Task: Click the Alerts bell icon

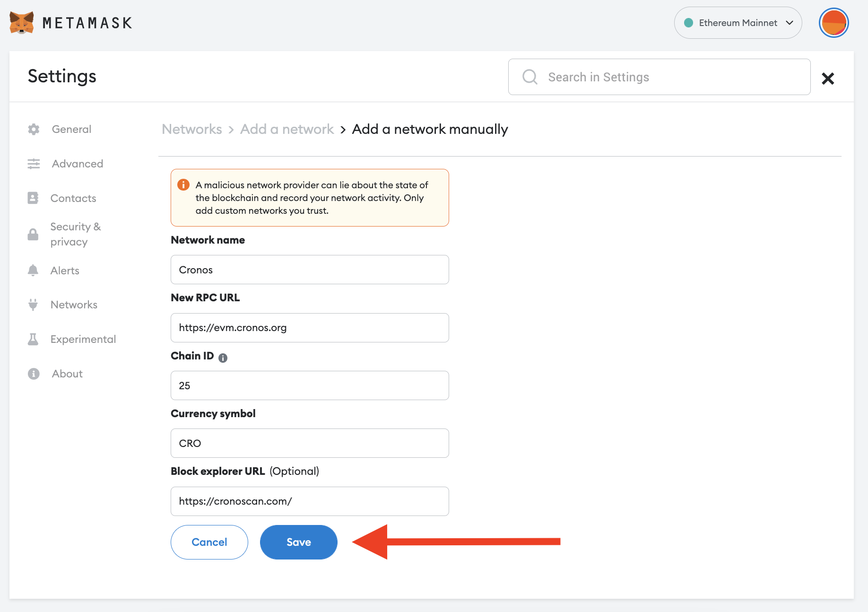Action: click(33, 271)
